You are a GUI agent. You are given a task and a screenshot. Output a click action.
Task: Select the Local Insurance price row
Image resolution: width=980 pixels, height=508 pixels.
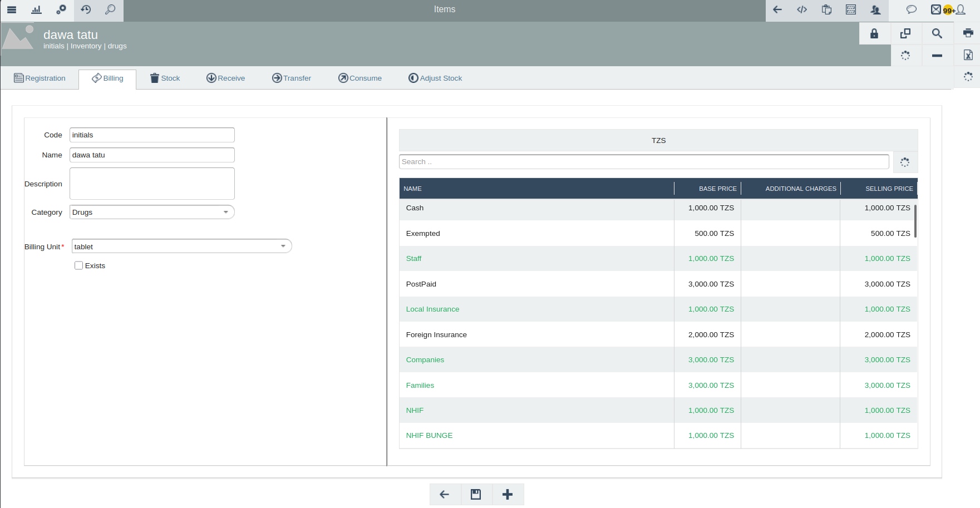tap(658, 309)
